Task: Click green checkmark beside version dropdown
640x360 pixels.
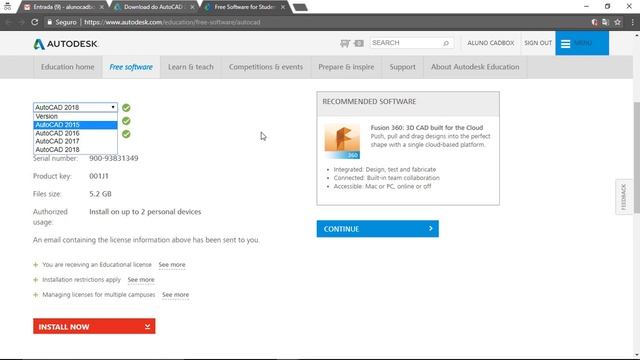Action: (x=126, y=108)
